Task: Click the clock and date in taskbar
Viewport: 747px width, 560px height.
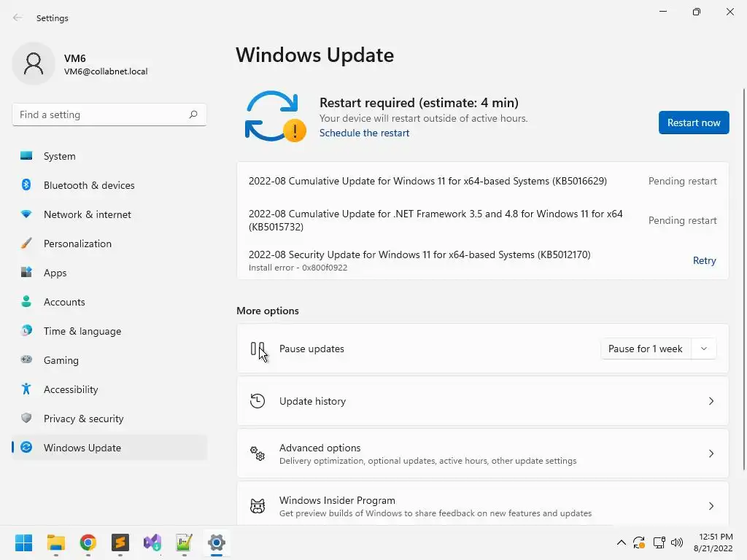Action: point(713,542)
